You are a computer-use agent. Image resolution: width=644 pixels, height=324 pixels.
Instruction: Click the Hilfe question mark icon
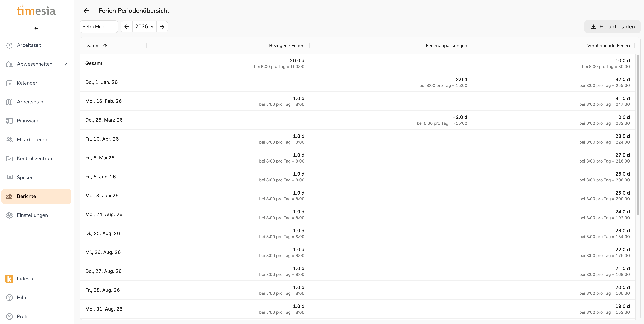9,298
